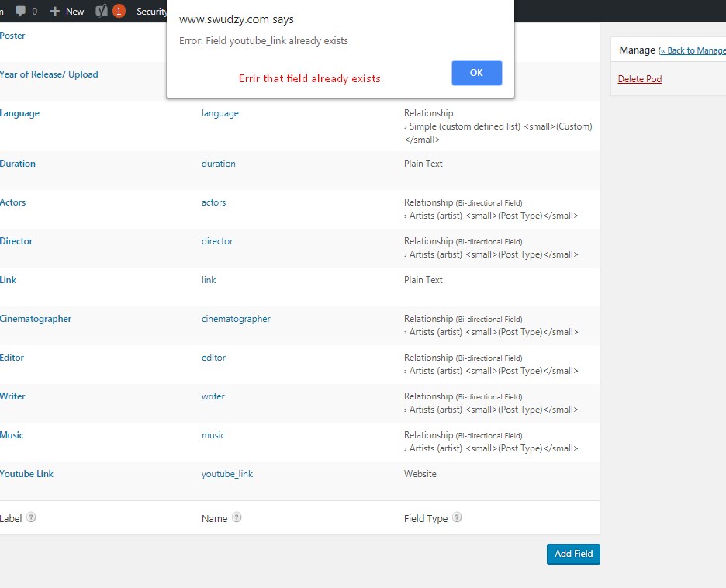Screen dimensions: 726x588
Task: Click the Delete Pod link
Action: pyautogui.click(x=641, y=78)
